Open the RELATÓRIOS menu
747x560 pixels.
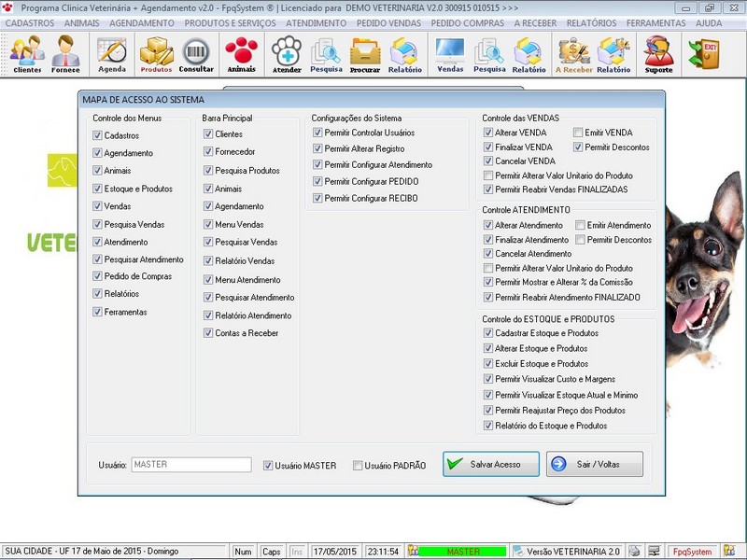pos(591,22)
